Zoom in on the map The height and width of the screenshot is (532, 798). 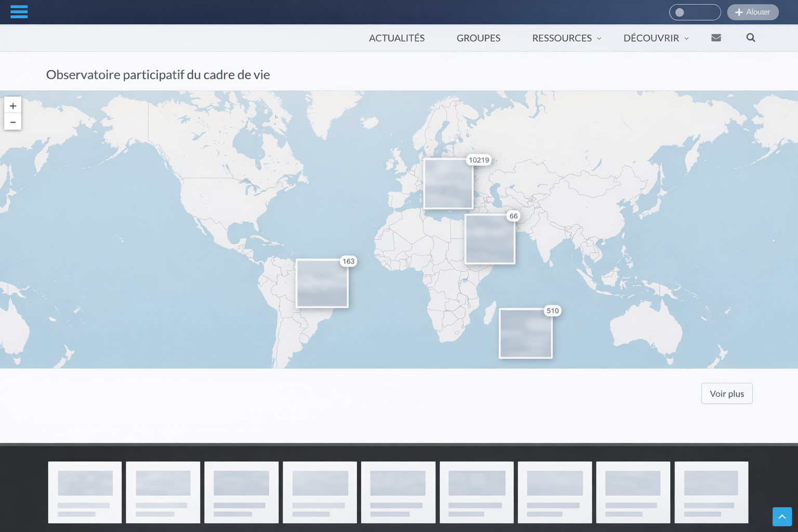(13, 105)
